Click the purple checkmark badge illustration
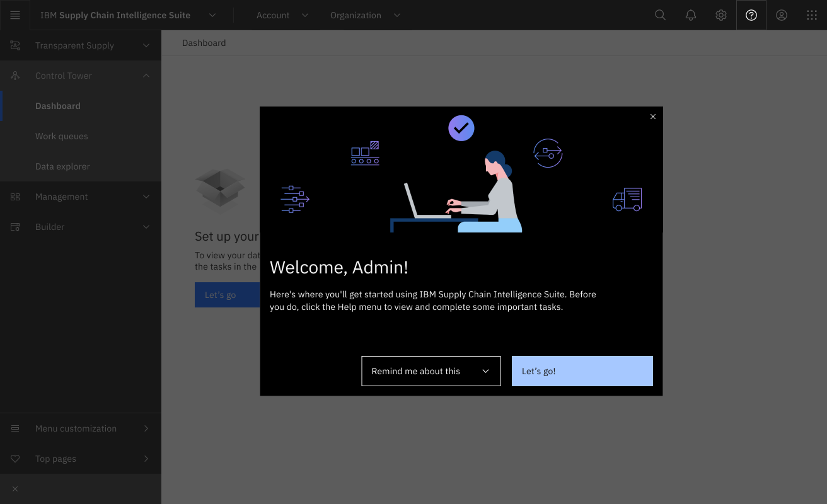 (461, 128)
